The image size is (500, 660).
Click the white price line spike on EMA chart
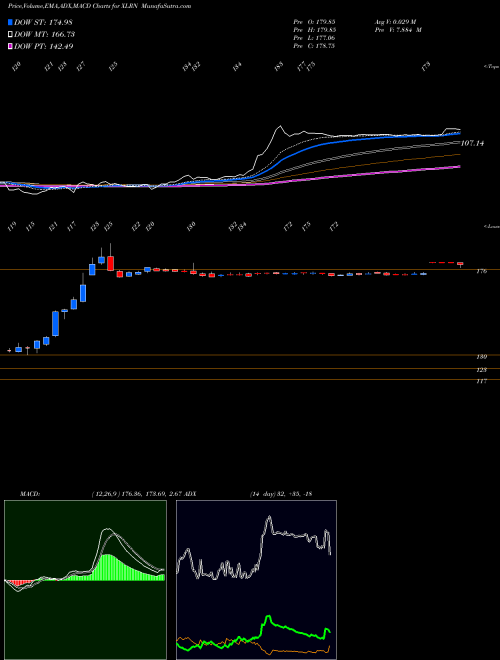click(279, 127)
